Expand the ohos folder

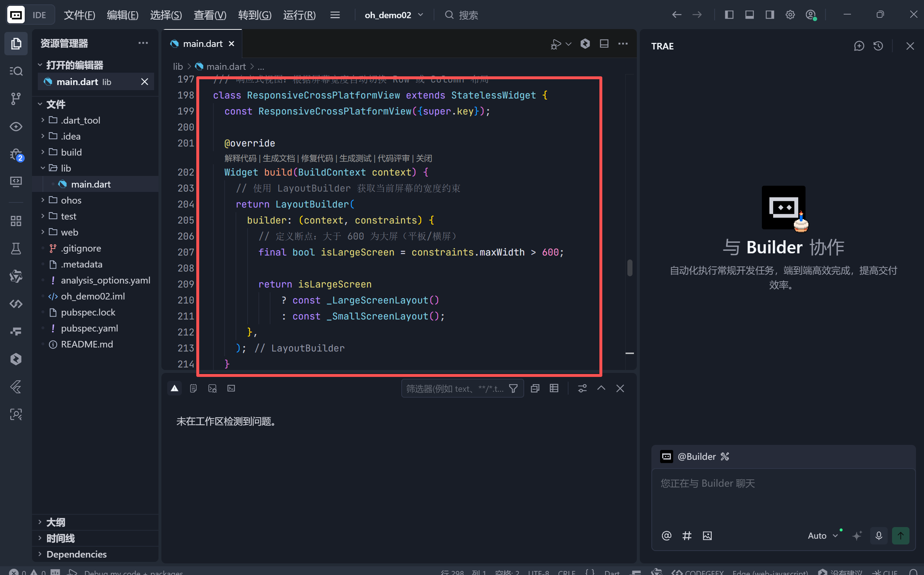pyautogui.click(x=71, y=200)
